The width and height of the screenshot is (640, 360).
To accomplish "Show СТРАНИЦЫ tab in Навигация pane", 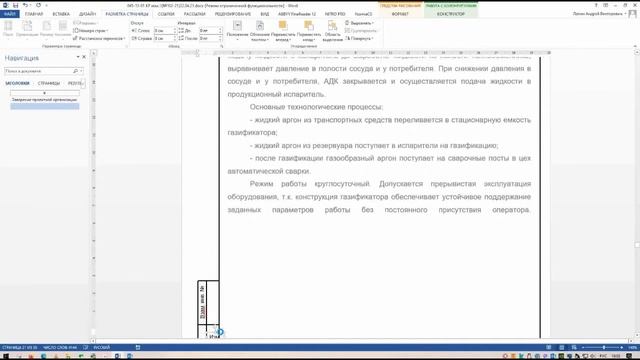I will [49, 83].
